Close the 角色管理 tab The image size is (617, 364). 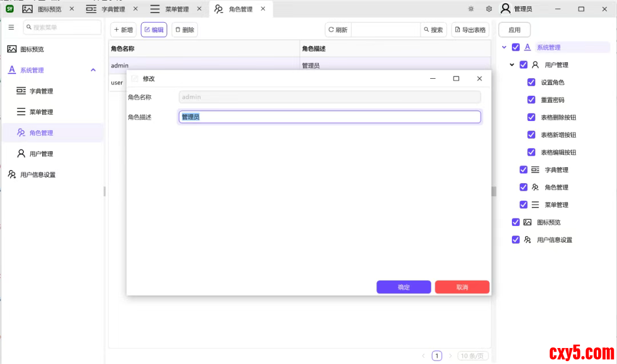(x=263, y=9)
